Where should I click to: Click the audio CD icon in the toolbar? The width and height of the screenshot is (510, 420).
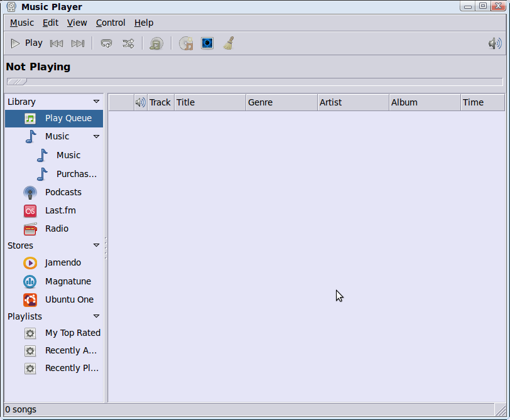tap(186, 43)
